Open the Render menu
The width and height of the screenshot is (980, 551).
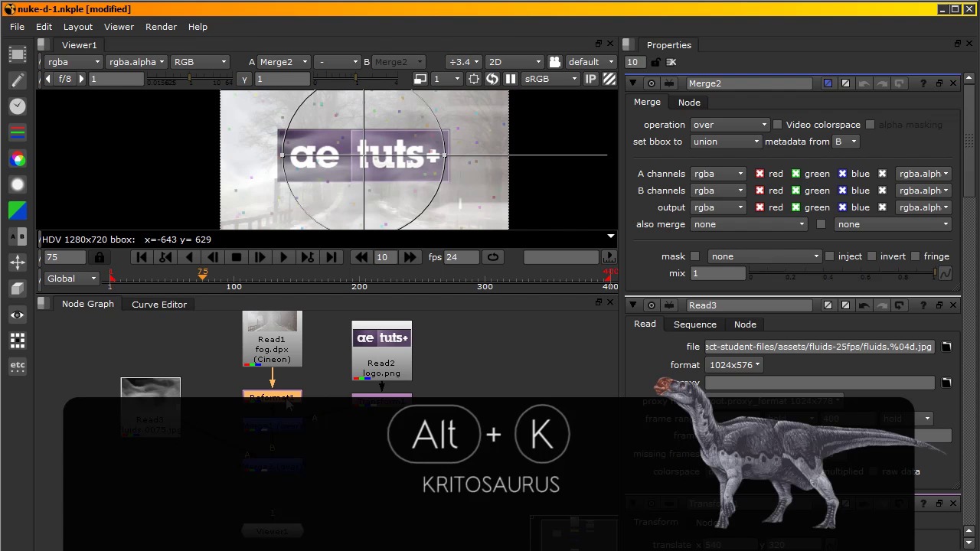point(161,27)
